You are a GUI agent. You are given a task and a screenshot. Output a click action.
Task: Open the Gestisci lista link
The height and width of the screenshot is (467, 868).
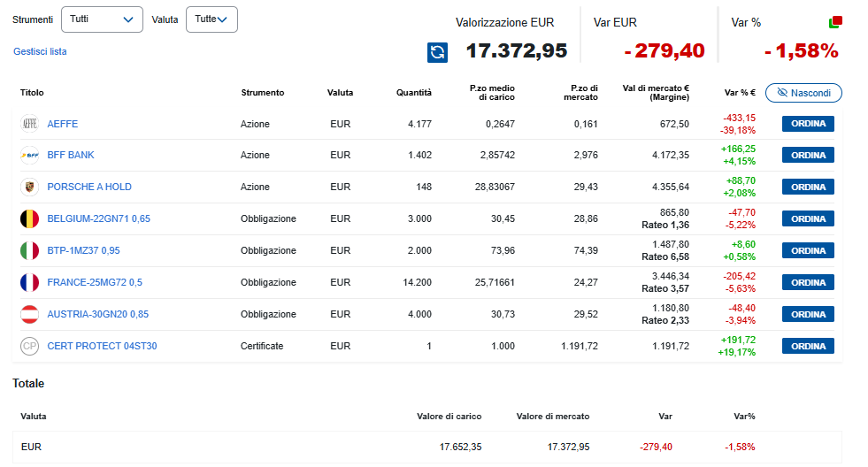pos(40,51)
